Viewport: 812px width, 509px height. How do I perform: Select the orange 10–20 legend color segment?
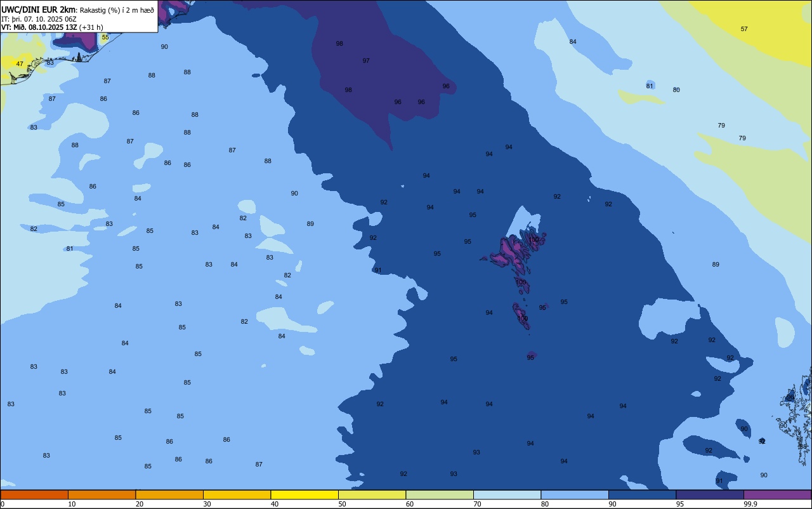tap(101, 494)
